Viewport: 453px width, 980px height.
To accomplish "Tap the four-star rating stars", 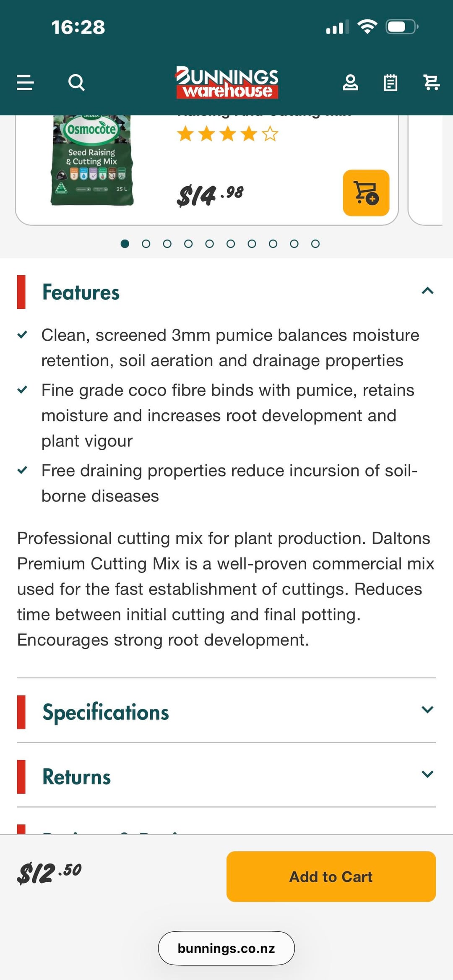I will click(x=227, y=135).
